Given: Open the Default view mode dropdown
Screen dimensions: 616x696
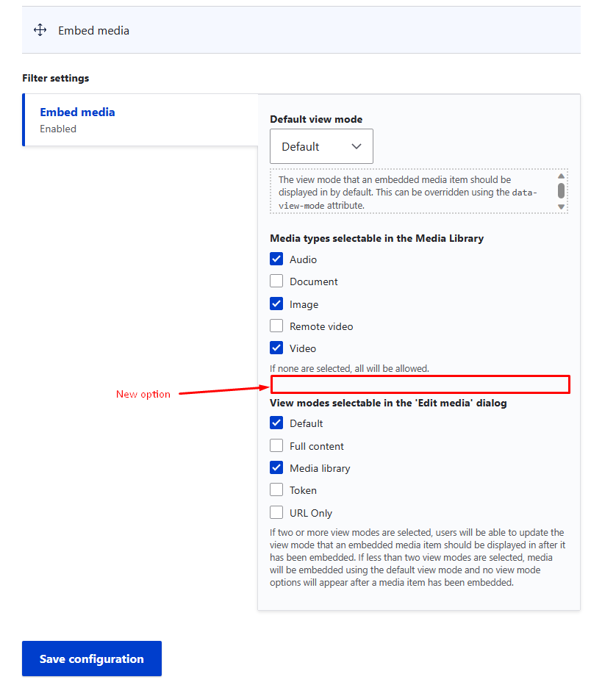Looking at the screenshot, I should point(321,146).
